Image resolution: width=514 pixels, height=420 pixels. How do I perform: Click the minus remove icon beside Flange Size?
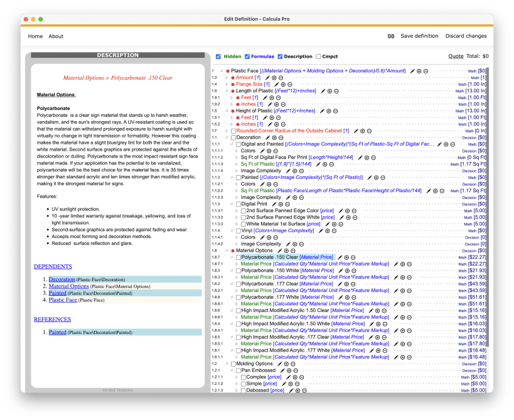coord(290,85)
